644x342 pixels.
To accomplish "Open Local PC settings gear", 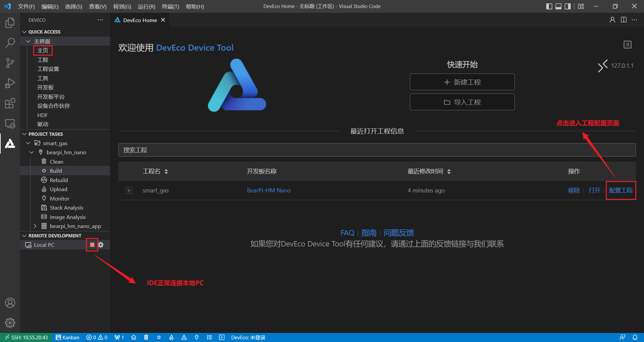I will [x=101, y=245].
